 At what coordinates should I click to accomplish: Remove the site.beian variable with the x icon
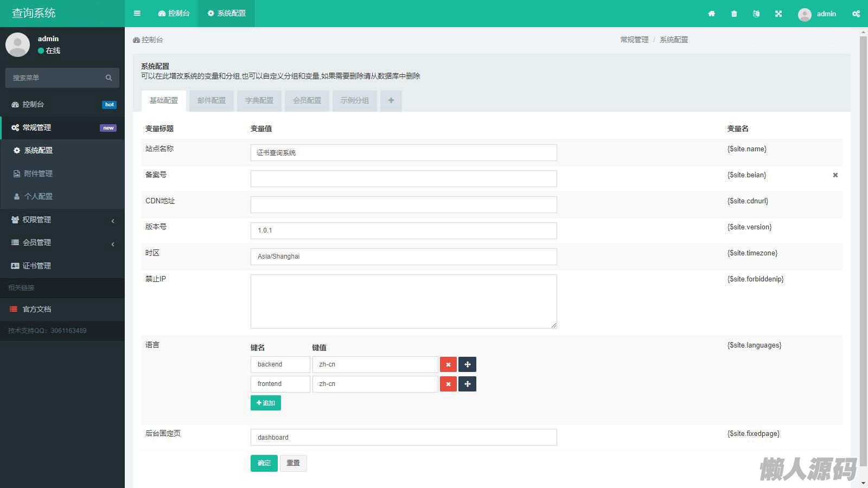coord(835,175)
